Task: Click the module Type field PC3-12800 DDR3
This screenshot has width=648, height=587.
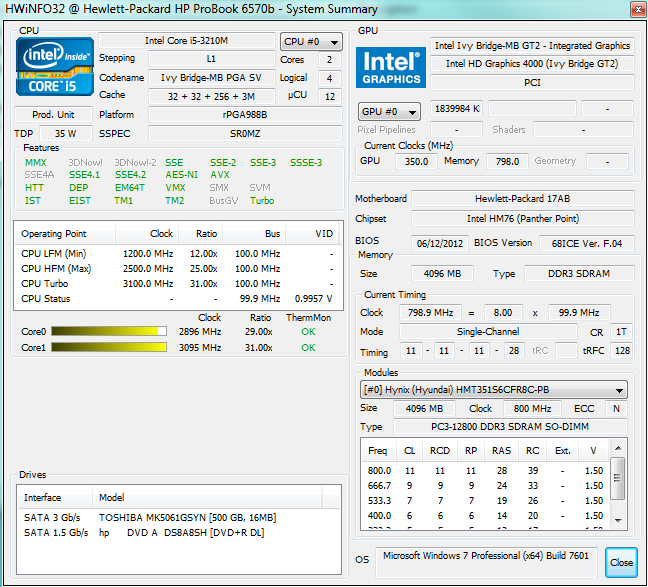Action: (510, 427)
